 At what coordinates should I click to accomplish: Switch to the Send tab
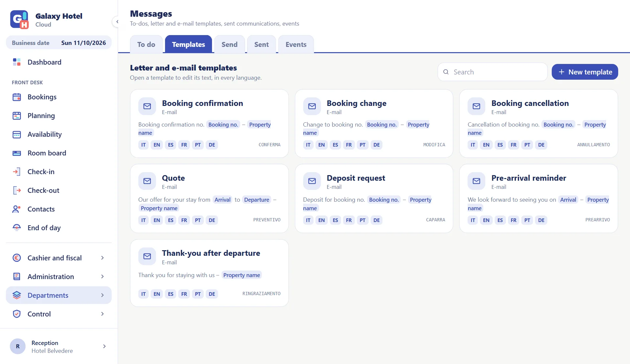coord(229,44)
